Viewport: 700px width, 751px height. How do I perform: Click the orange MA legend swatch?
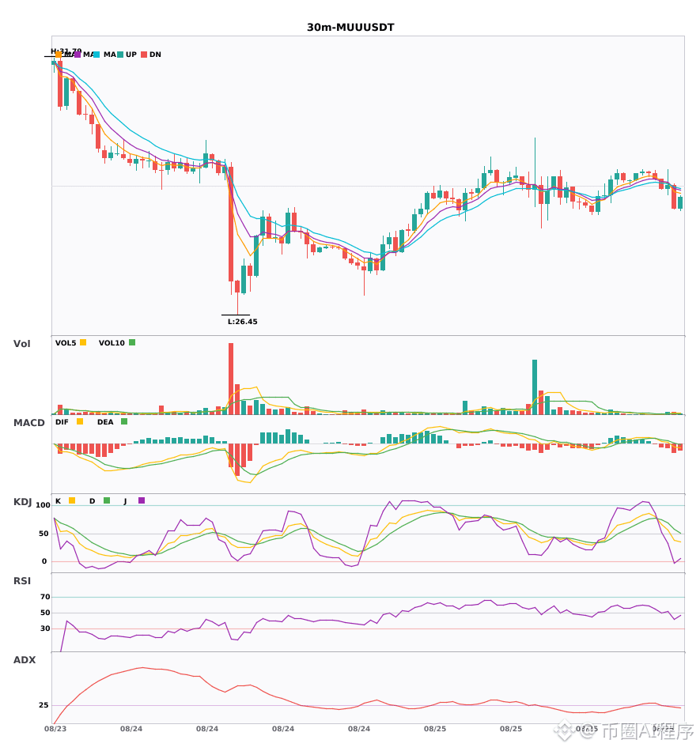pyautogui.click(x=59, y=55)
